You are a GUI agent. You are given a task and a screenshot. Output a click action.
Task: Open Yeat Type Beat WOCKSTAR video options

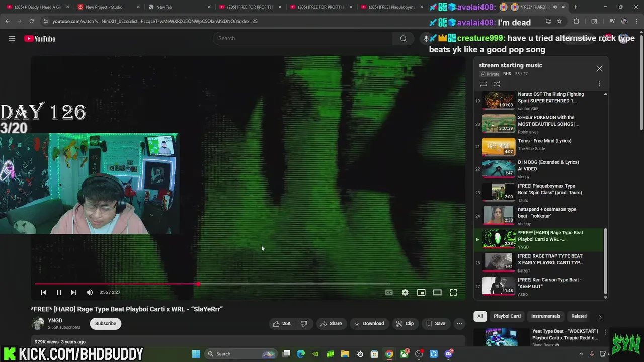pos(605,332)
